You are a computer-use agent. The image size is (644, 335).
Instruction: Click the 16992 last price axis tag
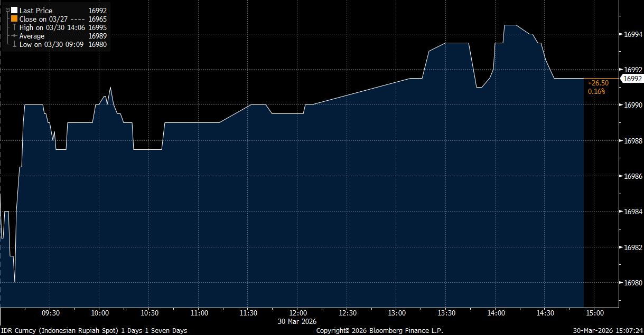coord(632,79)
